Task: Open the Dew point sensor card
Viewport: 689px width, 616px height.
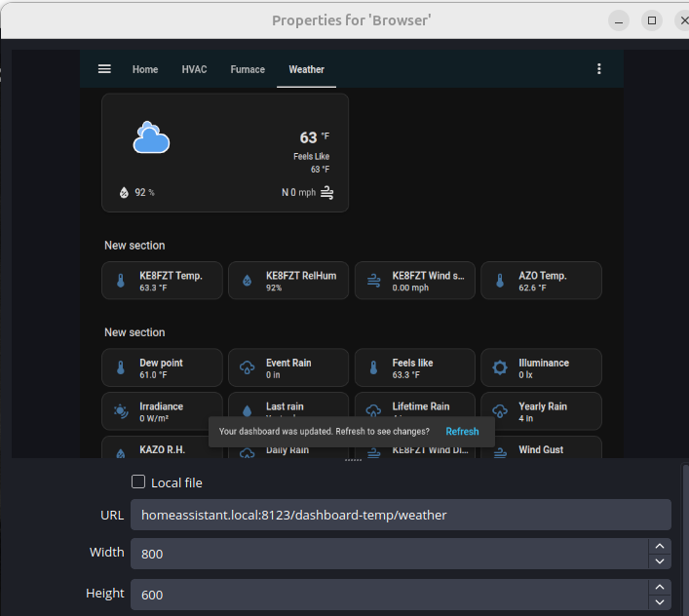Action: coord(162,367)
